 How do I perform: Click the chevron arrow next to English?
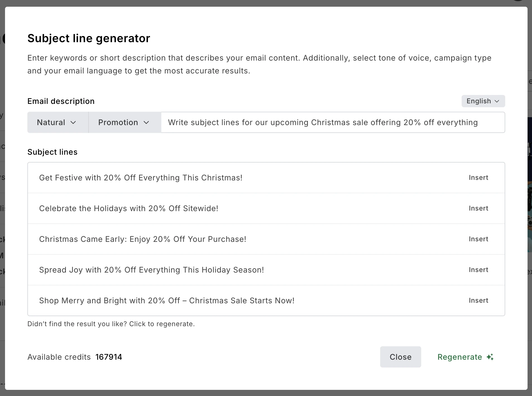[497, 101]
